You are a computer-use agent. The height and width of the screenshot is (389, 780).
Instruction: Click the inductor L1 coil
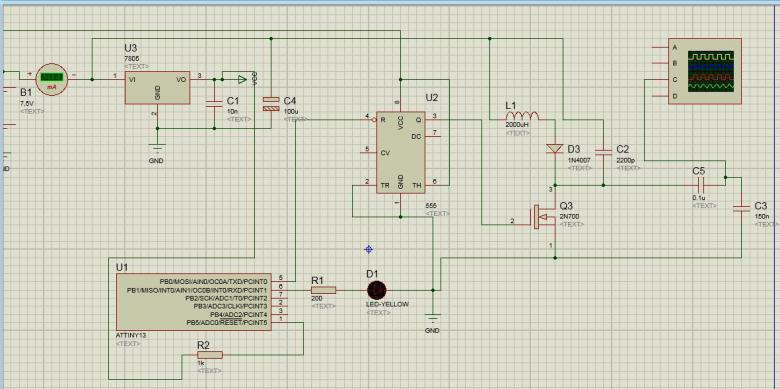[521, 116]
